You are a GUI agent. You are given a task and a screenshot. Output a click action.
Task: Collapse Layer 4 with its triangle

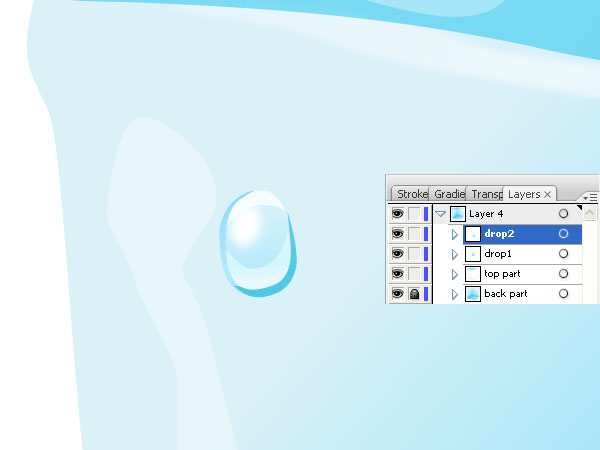[x=441, y=214]
